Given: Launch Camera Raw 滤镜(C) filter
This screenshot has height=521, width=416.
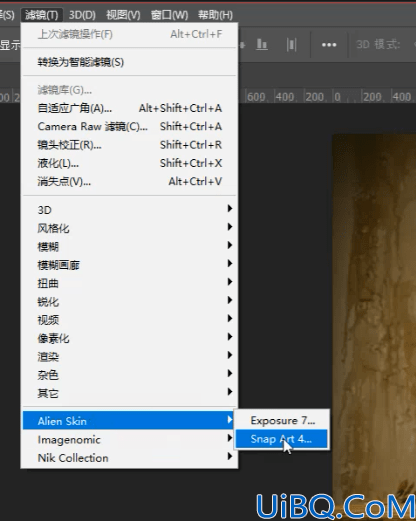Looking at the screenshot, I should [129, 126].
